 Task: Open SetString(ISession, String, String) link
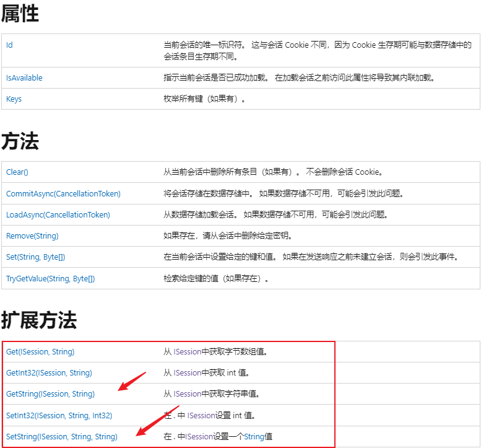(62, 437)
